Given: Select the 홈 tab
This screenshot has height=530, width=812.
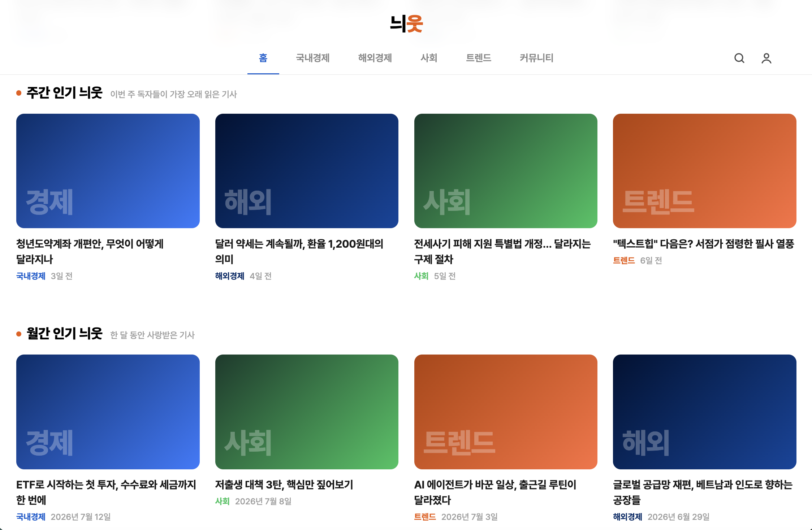Looking at the screenshot, I should click(263, 58).
